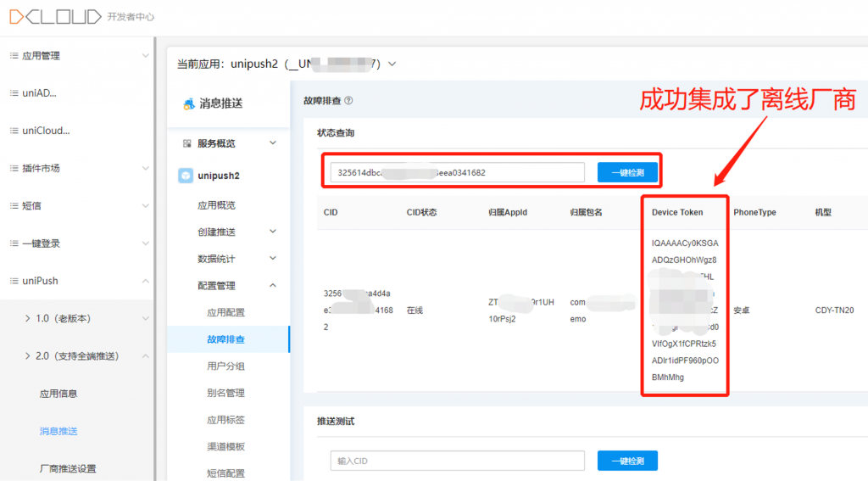The image size is (868, 481).
Task: Collapse the 配置管理 section
Action: coord(273,285)
